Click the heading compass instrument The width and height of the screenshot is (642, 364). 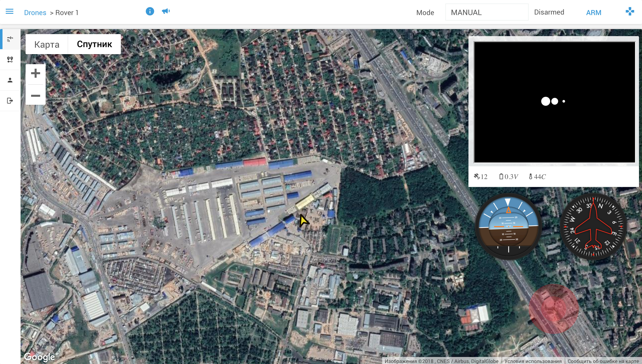pyautogui.click(x=593, y=227)
